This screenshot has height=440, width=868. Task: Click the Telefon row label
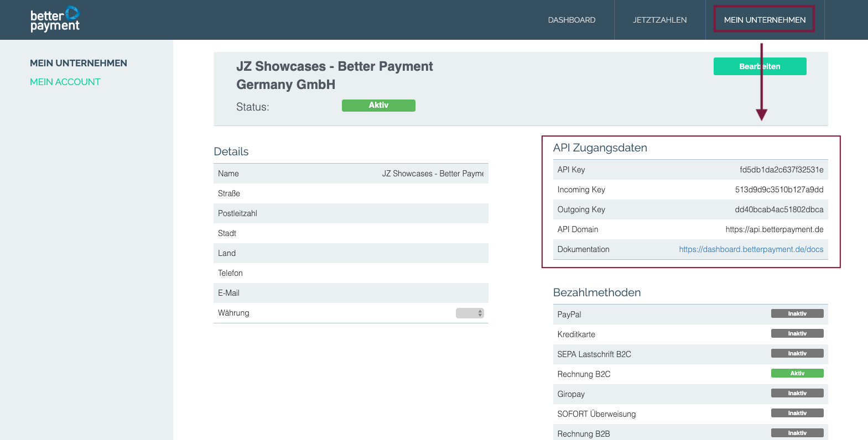pos(230,273)
